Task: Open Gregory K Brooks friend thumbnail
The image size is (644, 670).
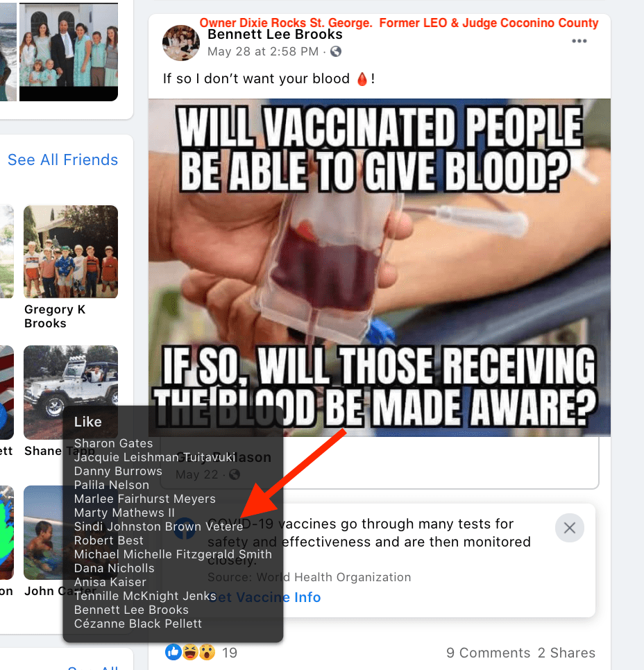Action: pos(71,252)
